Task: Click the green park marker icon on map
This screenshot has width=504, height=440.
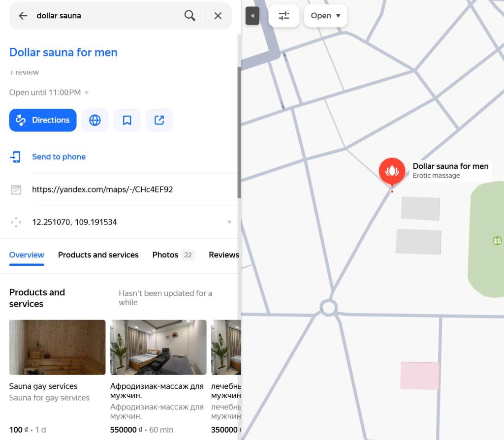Action: [497, 240]
